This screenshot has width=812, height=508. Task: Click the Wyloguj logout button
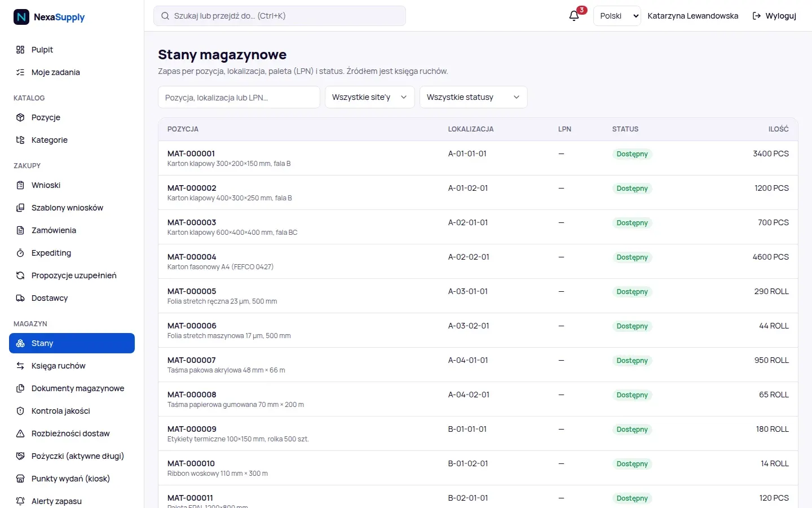[x=774, y=16]
